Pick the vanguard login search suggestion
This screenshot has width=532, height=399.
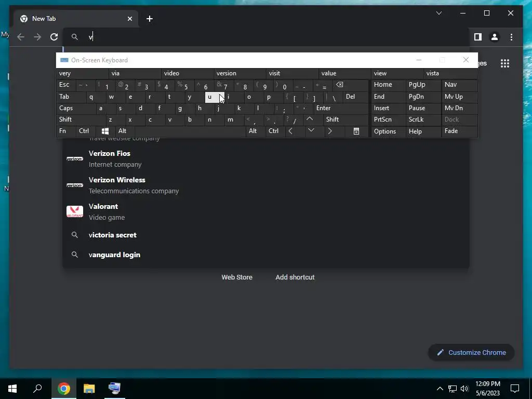pos(265,255)
